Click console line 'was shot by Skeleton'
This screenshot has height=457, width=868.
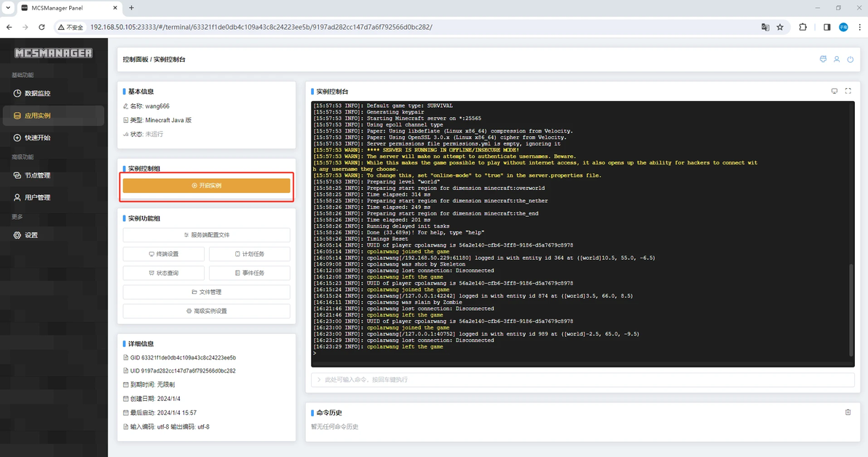click(389, 264)
